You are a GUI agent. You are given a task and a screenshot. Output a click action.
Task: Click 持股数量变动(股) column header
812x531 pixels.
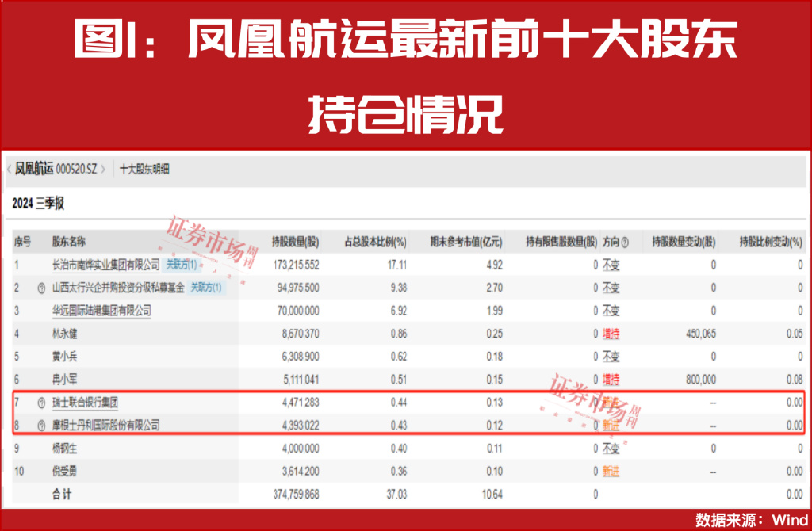[x=684, y=242]
